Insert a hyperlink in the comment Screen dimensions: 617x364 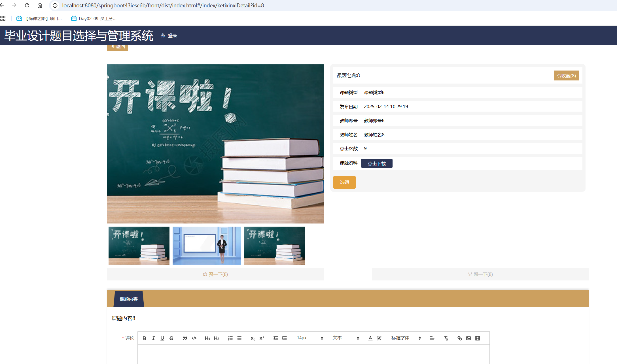coord(459,338)
